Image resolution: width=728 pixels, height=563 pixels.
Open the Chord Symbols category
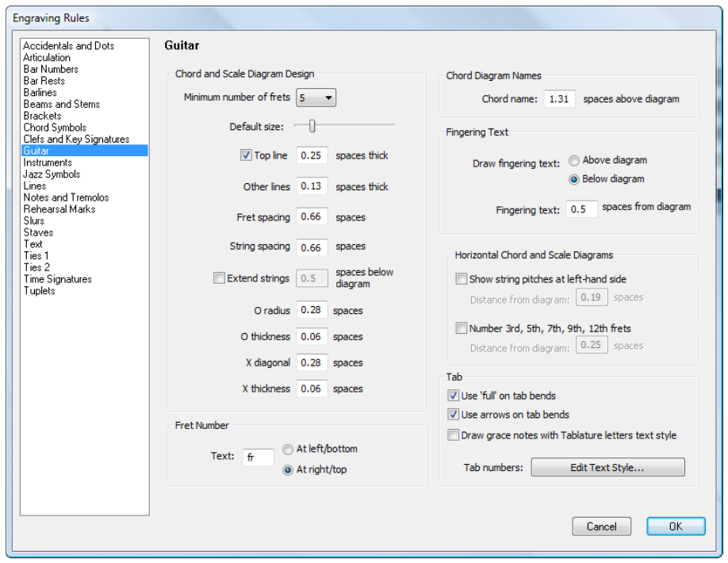[x=55, y=128]
